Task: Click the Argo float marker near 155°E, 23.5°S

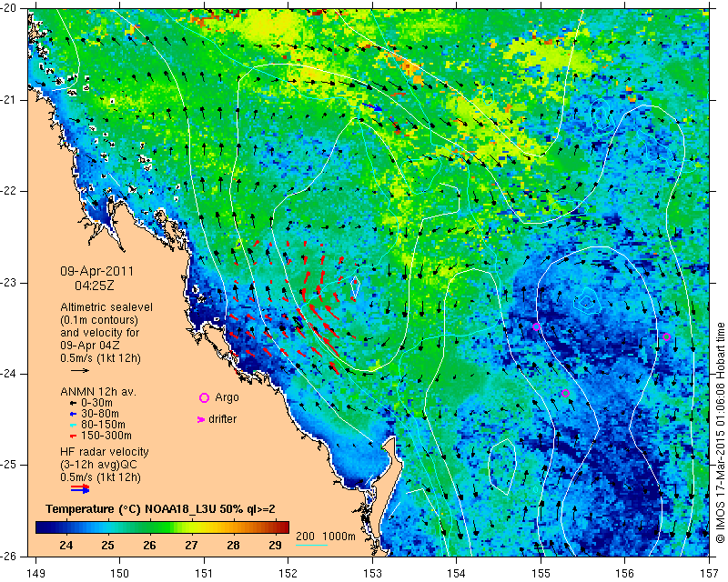Action: pyautogui.click(x=536, y=326)
